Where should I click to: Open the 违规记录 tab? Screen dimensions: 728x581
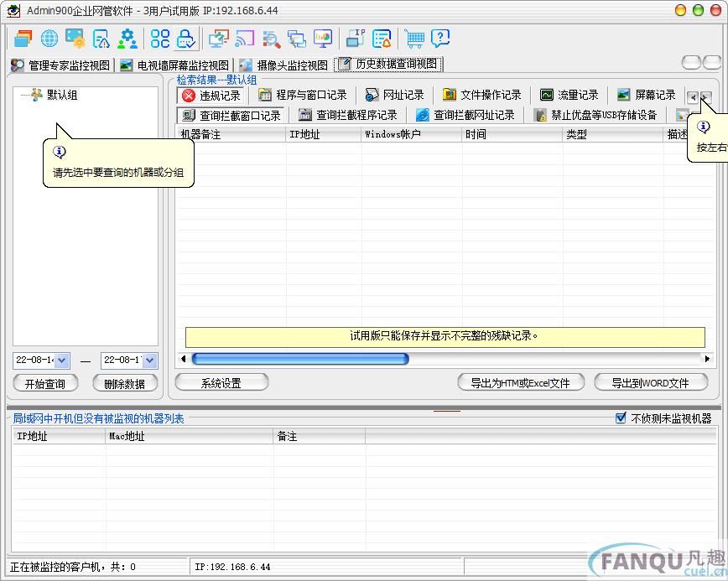tap(211, 96)
